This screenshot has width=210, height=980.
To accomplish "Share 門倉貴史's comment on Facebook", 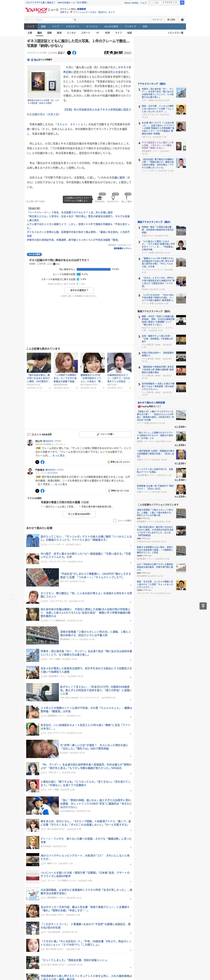I will [42, 491].
